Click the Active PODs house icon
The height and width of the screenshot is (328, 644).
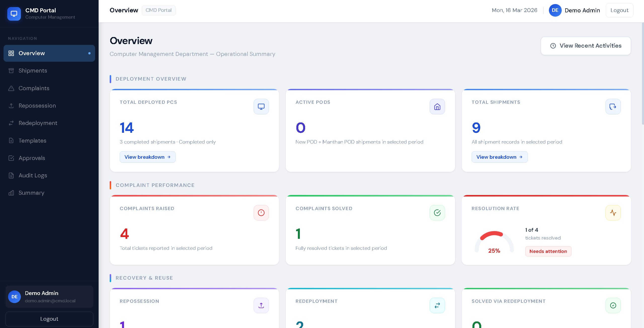437,107
